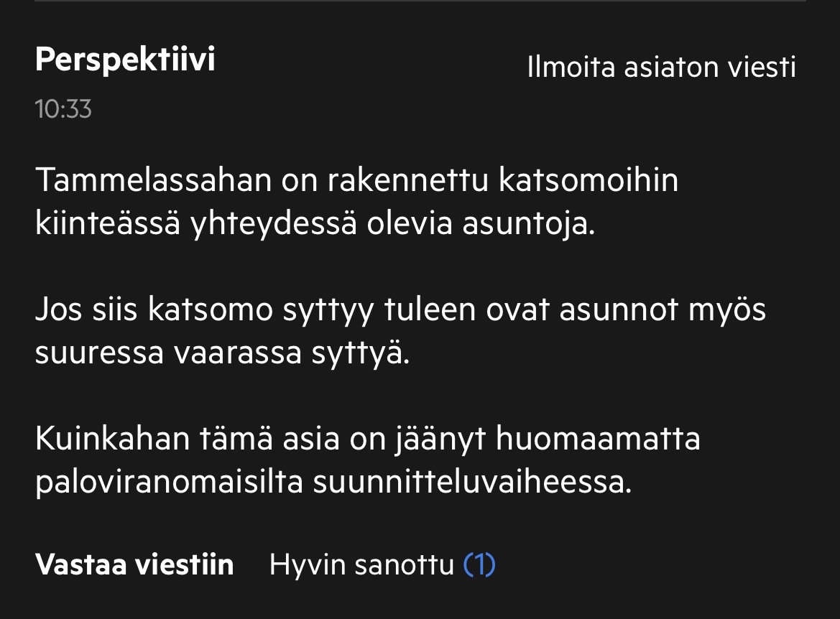Like the comment with Hyvin sanottu
This screenshot has height=619, width=840.
[361, 565]
